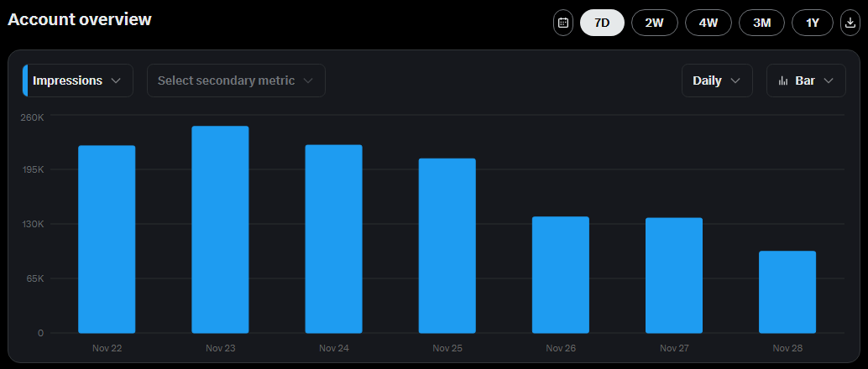Download the account overview data
Image resolution: width=868 pixels, height=369 pixels.
(x=850, y=23)
